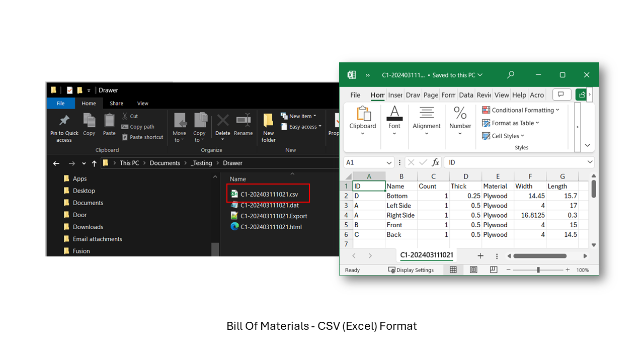The width and height of the screenshot is (644, 362).
Task: Click Copy to in File Explorer Organize group
Action: [200, 128]
